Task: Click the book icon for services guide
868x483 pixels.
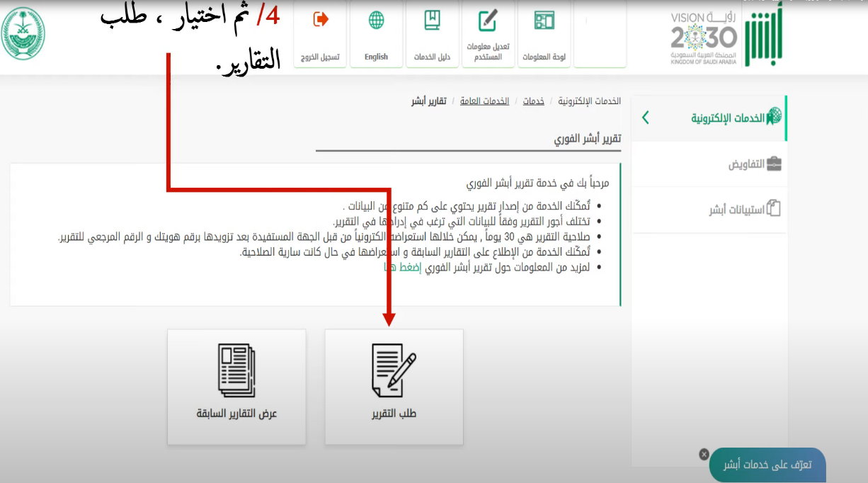Action: (x=432, y=20)
